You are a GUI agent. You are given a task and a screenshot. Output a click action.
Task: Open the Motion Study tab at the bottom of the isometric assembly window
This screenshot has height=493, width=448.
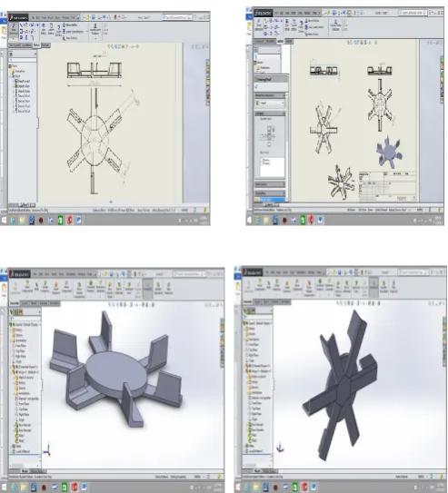coord(37,470)
